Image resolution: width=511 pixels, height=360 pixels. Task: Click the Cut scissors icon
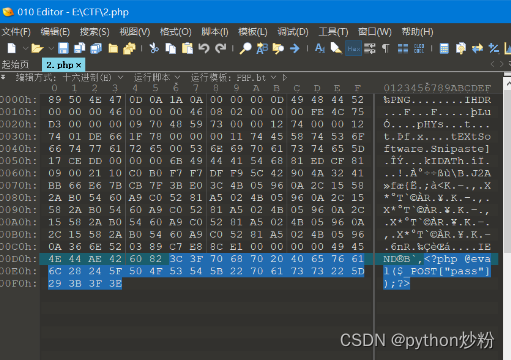tap(154, 49)
